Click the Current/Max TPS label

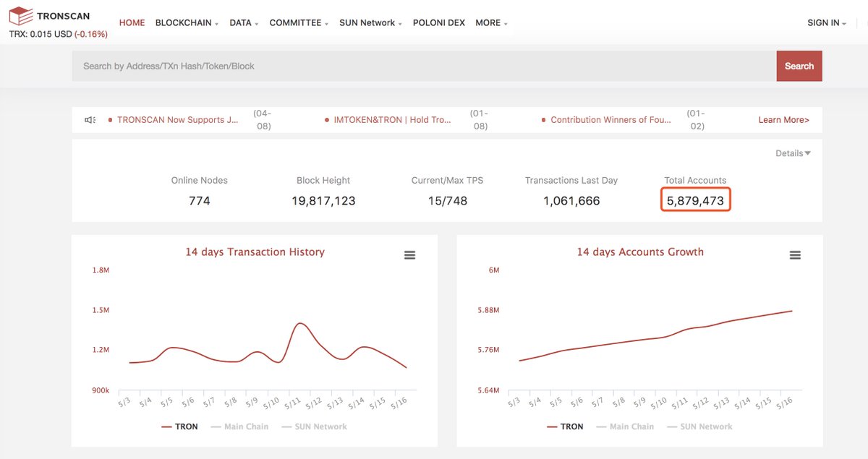click(x=447, y=181)
